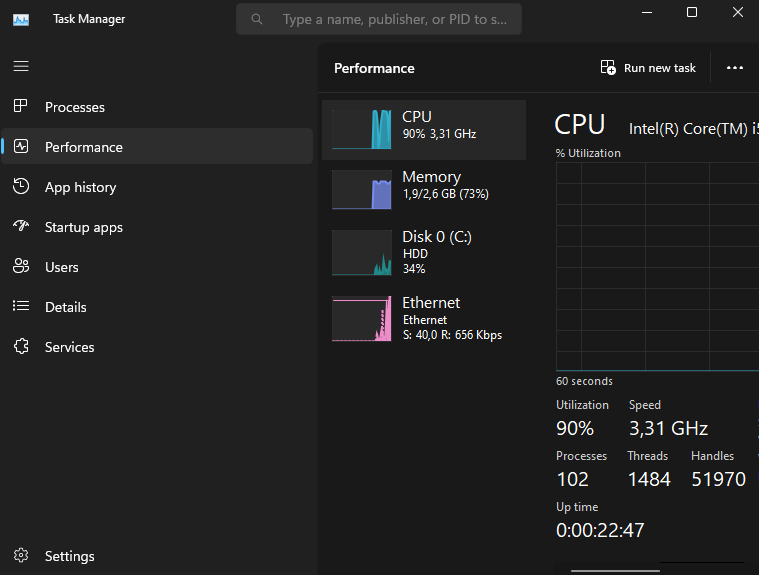Click the Up time 0:00:22:47 value

coord(600,530)
